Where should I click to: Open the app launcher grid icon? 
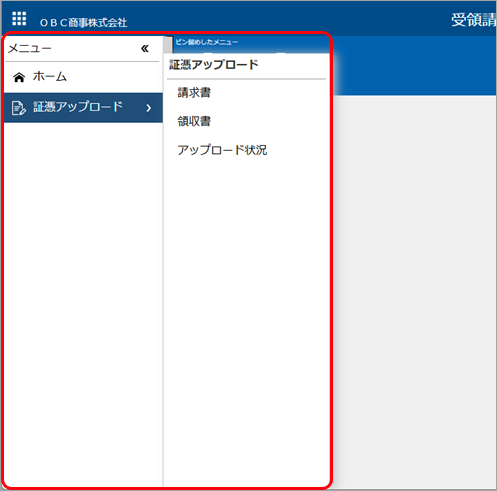click(19, 19)
